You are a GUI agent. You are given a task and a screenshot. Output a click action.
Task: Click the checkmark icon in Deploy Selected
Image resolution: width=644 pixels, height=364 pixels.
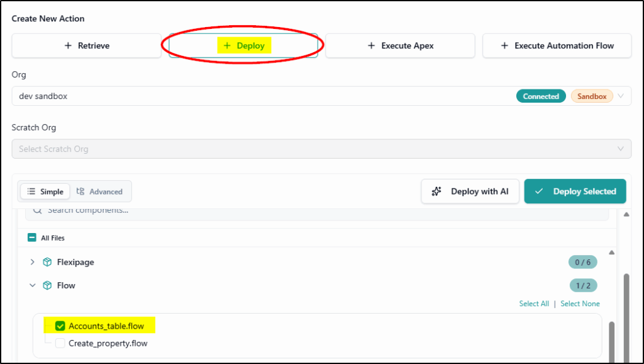(538, 191)
